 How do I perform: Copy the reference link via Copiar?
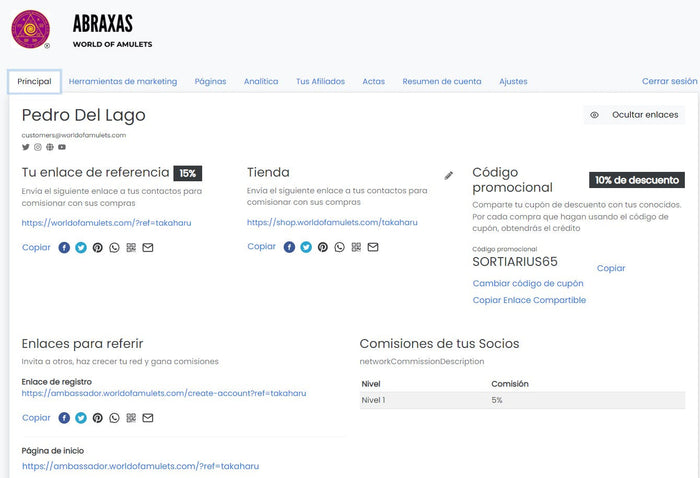click(x=36, y=247)
